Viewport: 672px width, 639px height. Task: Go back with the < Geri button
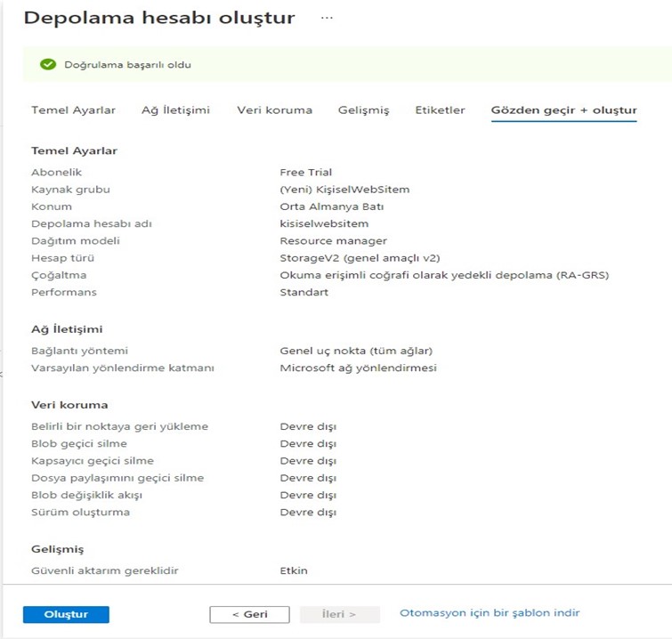coord(249,614)
